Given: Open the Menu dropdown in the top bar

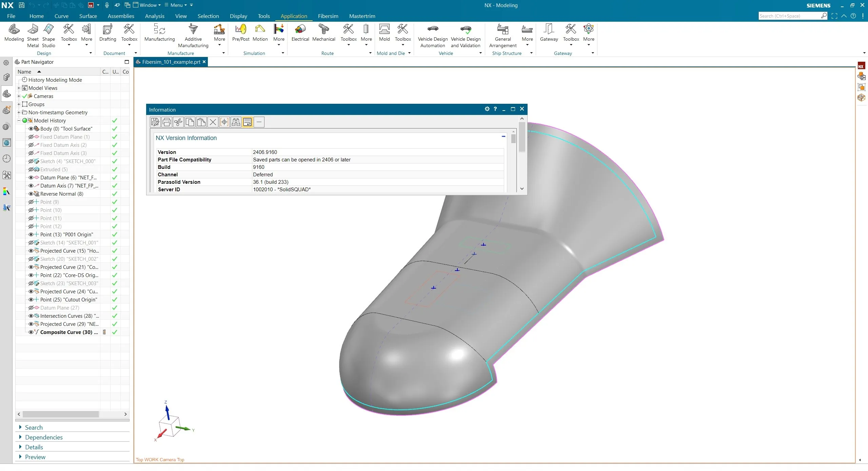Looking at the screenshot, I should [x=177, y=5].
